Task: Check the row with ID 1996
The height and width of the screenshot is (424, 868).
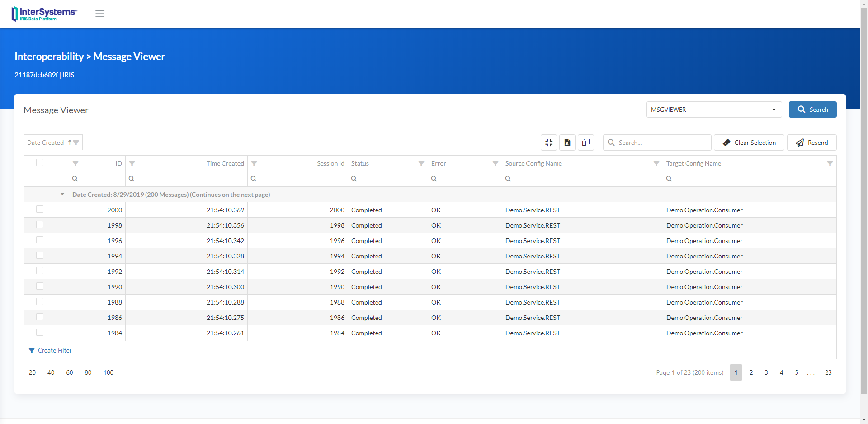Action: coord(40,240)
